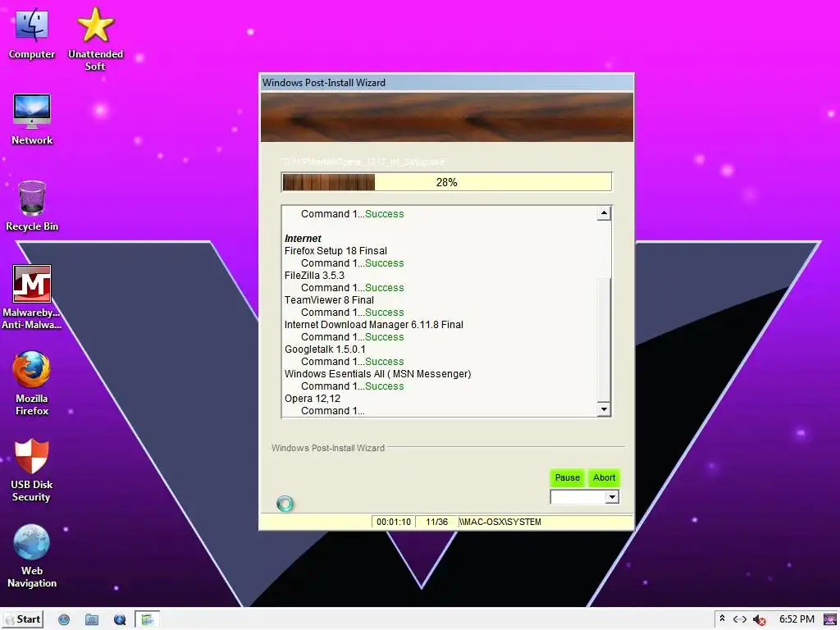Click Success under TeamViewer 8 Final
This screenshot has height=630, width=840.
pos(384,313)
